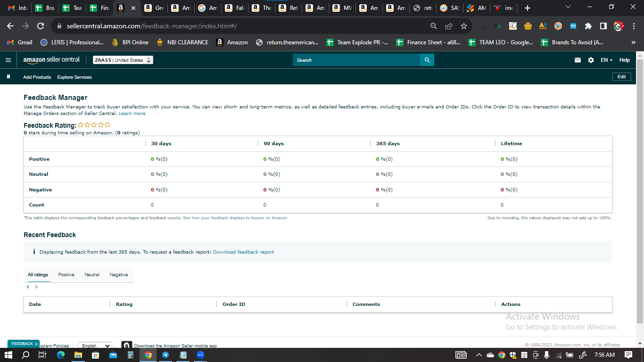The image size is (644, 362).
Task: Go back in browser history
Action: [x=10, y=26]
